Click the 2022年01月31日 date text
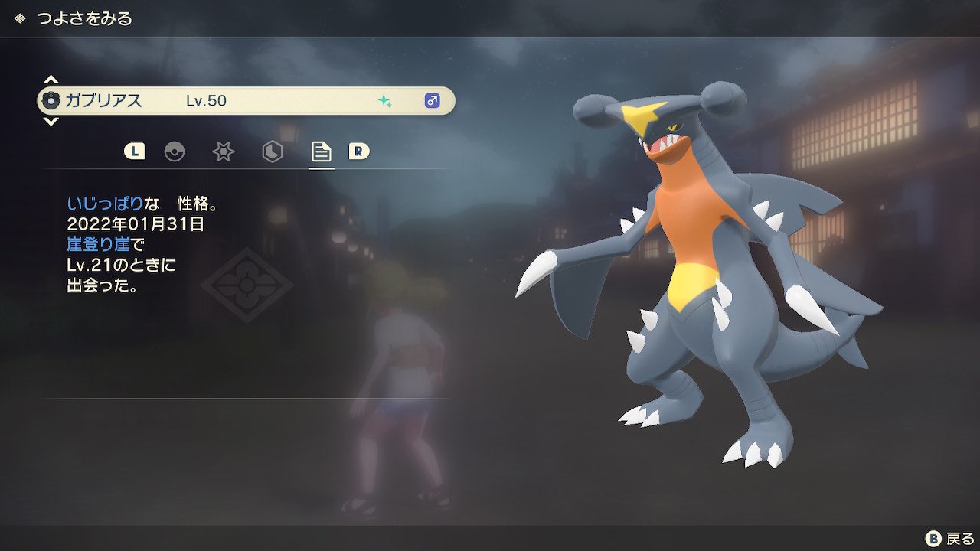The width and height of the screenshot is (980, 551). click(x=136, y=224)
